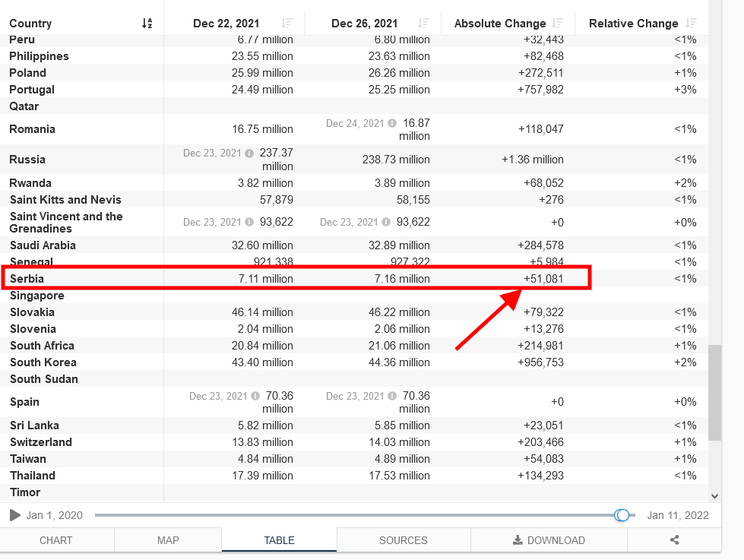Click info icon next to Romania's Dec 24 date
744x560 pixels.
tap(392, 123)
